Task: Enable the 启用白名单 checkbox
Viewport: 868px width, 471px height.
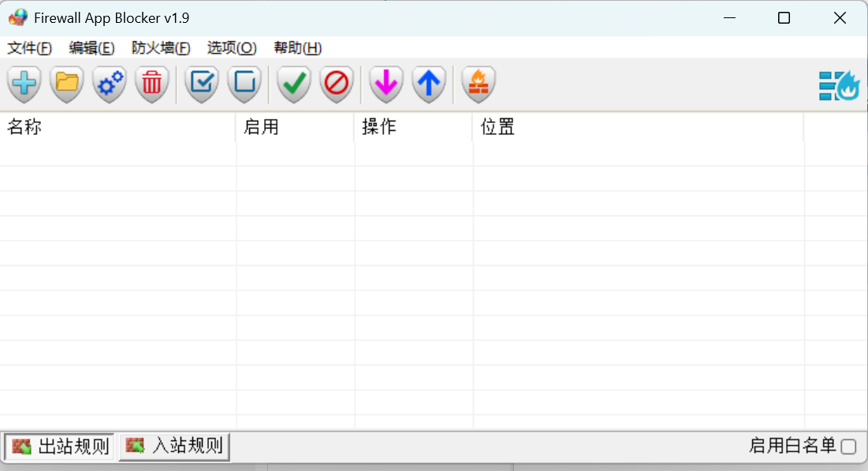Action: [x=850, y=446]
